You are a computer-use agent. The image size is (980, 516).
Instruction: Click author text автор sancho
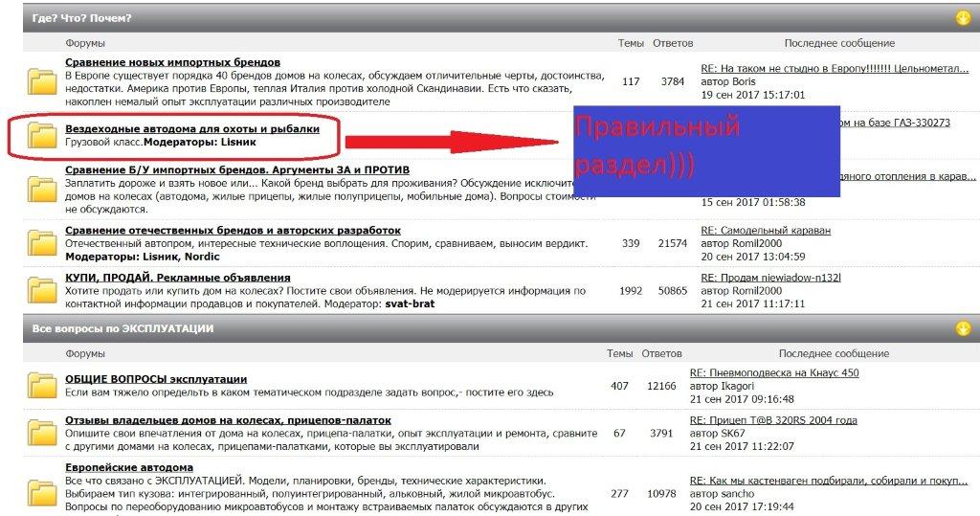point(722,493)
